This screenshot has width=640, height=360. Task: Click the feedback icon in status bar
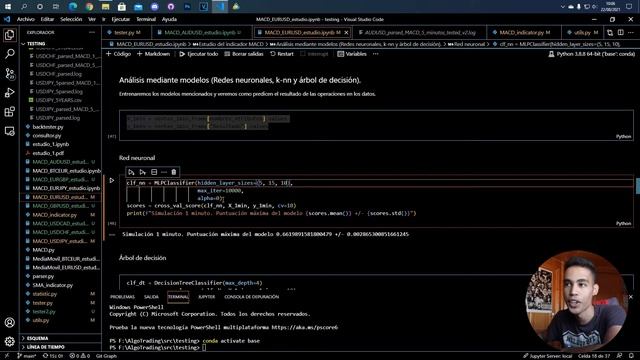pos(620,356)
